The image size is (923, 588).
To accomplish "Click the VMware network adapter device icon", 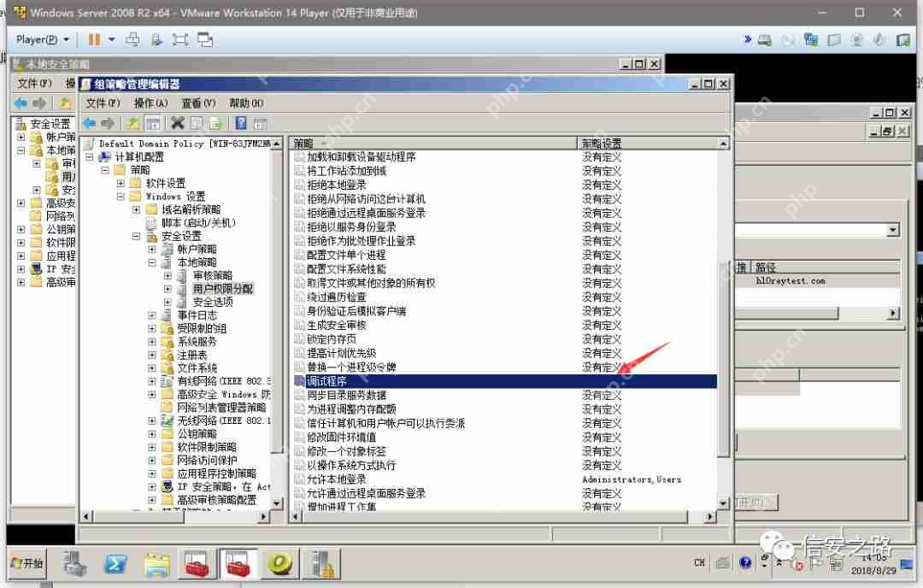I will tap(810, 40).
